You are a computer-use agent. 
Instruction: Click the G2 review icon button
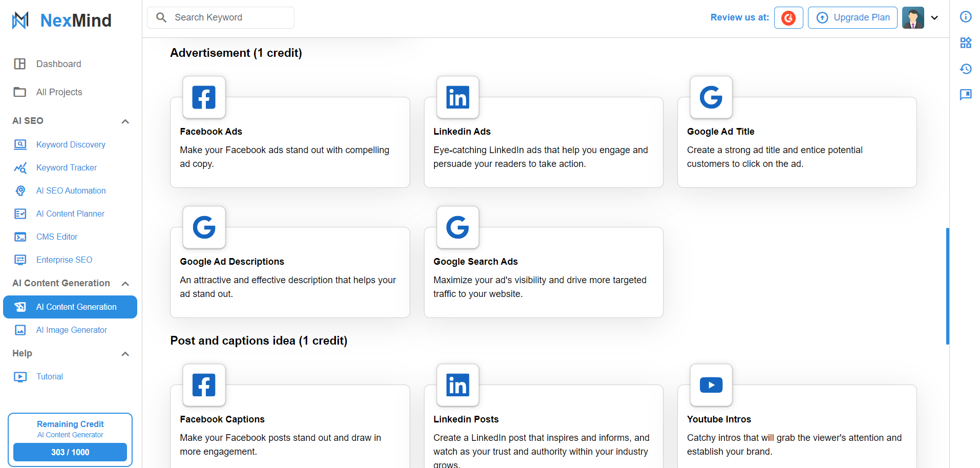pos(789,17)
